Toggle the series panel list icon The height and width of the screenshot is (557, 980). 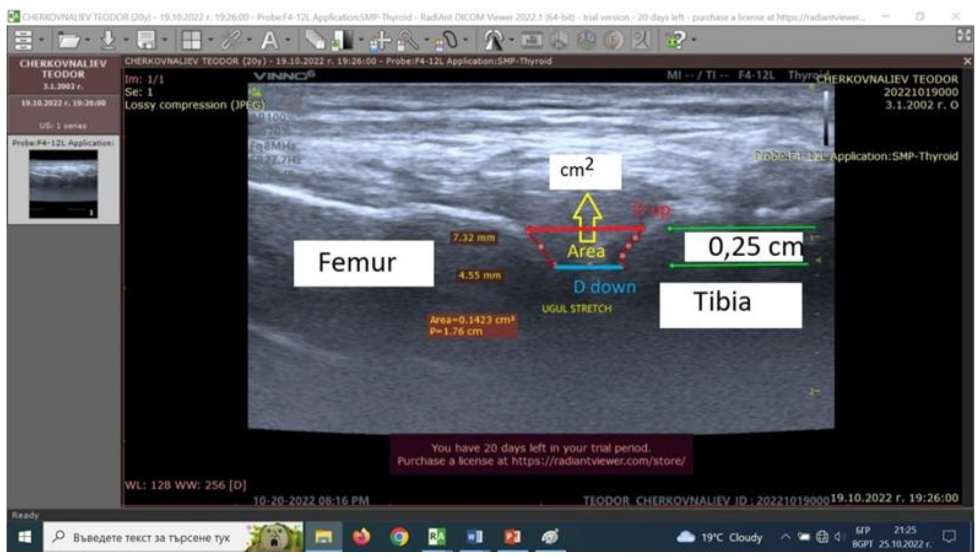click(x=23, y=40)
